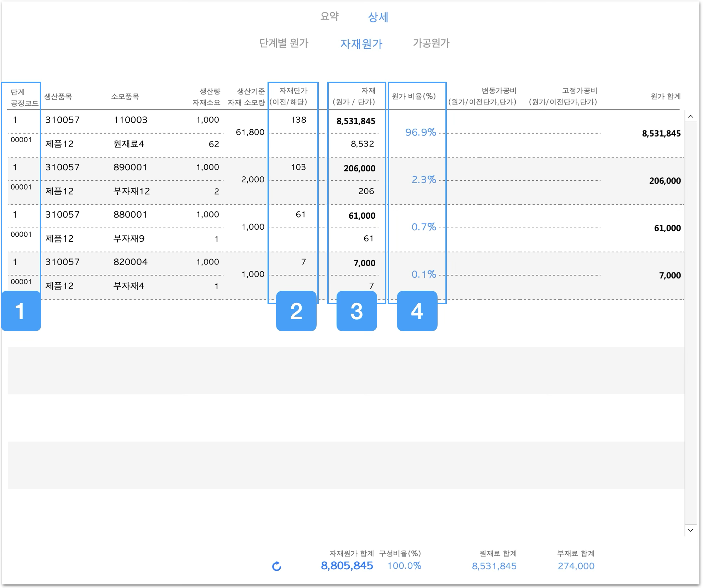This screenshot has height=588, width=703.
Task: Open the 가공원가 sub-tab
Action: pos(431,43)
